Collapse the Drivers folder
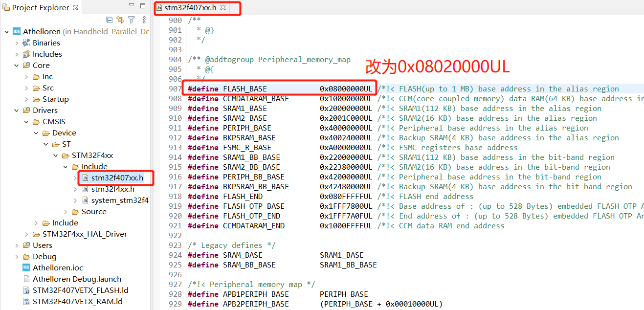 coord(16,110)
